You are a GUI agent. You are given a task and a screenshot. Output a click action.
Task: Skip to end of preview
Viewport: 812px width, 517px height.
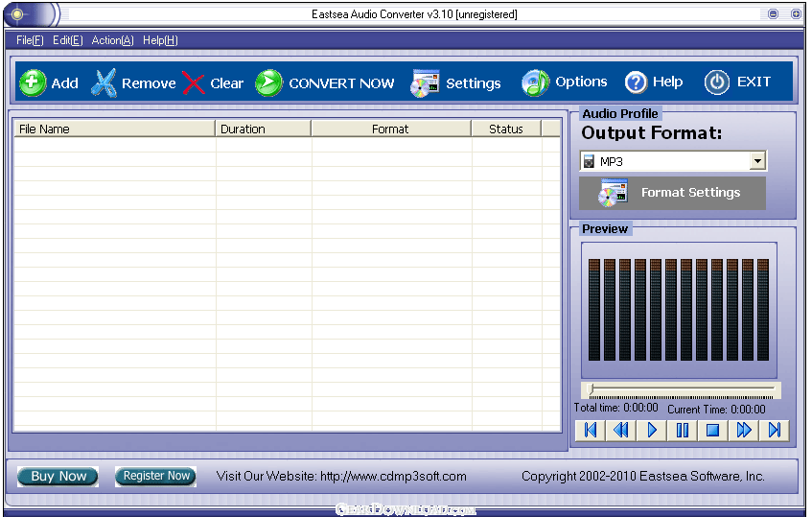click(x=775, y=430)
